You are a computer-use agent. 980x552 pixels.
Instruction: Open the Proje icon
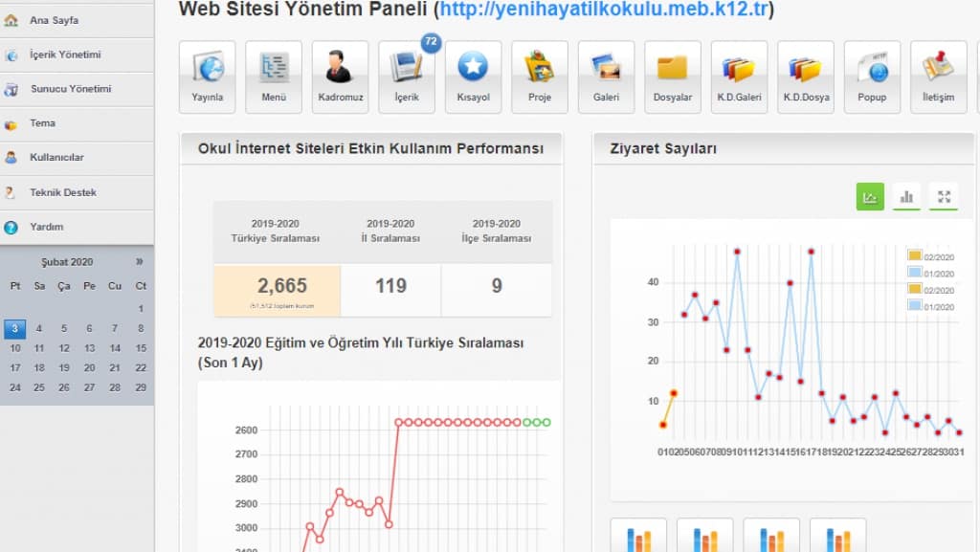(x=540, y=76)
